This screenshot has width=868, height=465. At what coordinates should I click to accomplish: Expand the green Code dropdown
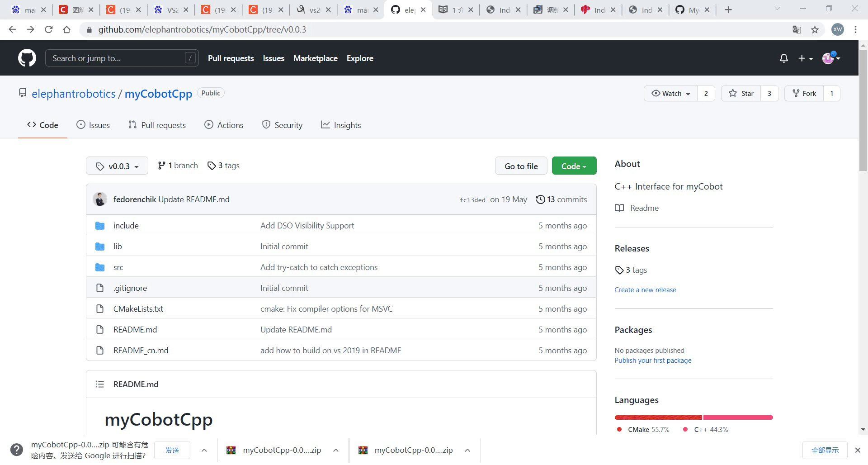click(574, 166)
